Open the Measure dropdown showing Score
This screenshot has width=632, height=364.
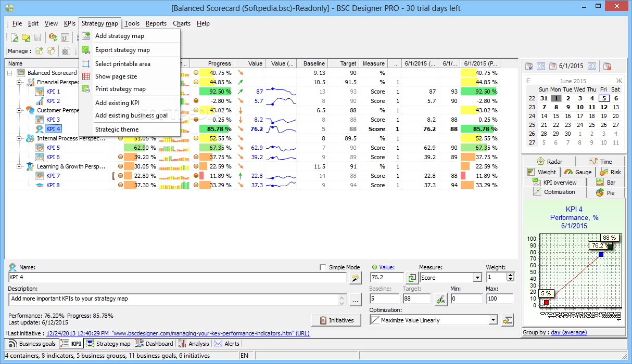point(451,278)
